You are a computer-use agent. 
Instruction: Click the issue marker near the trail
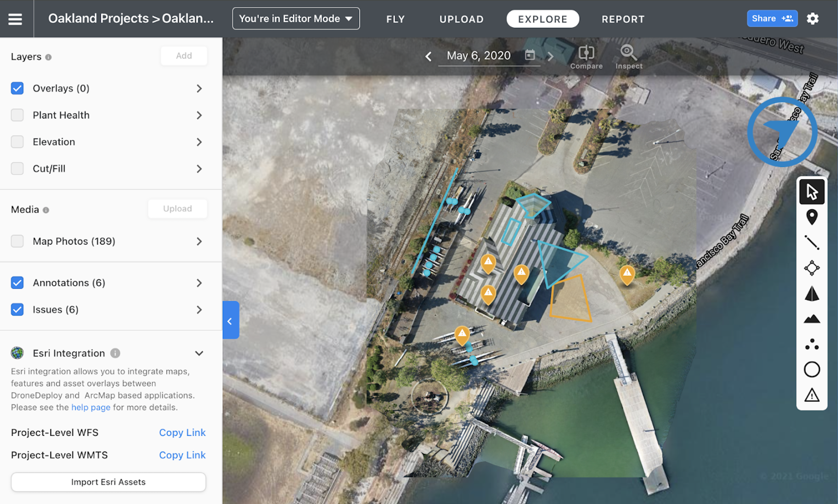pyautogui.click(x=627, y=275)
